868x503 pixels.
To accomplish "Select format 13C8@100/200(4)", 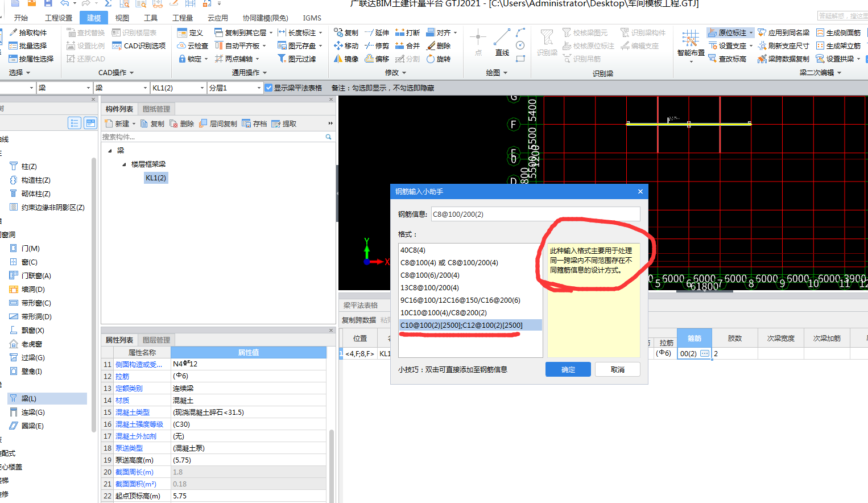I will click(470, 287).
